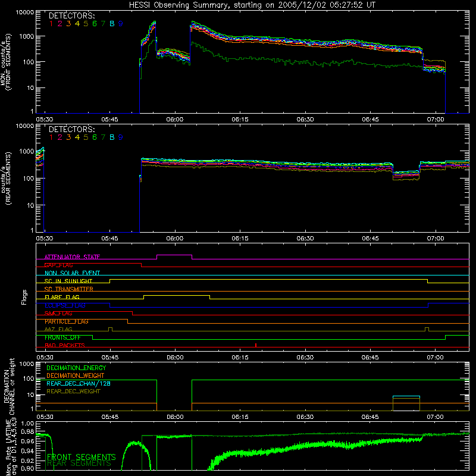Click the 10000 tick on front segments axis
The width and height of the screenshot is (476, 476).
[25, 12]
